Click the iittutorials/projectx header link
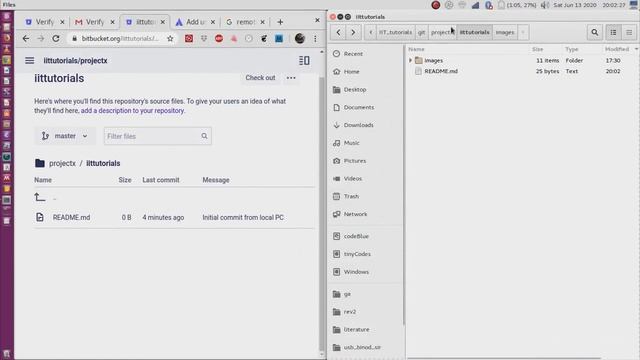This screenshot has height=360, width=640. click(x=76, y=60)
